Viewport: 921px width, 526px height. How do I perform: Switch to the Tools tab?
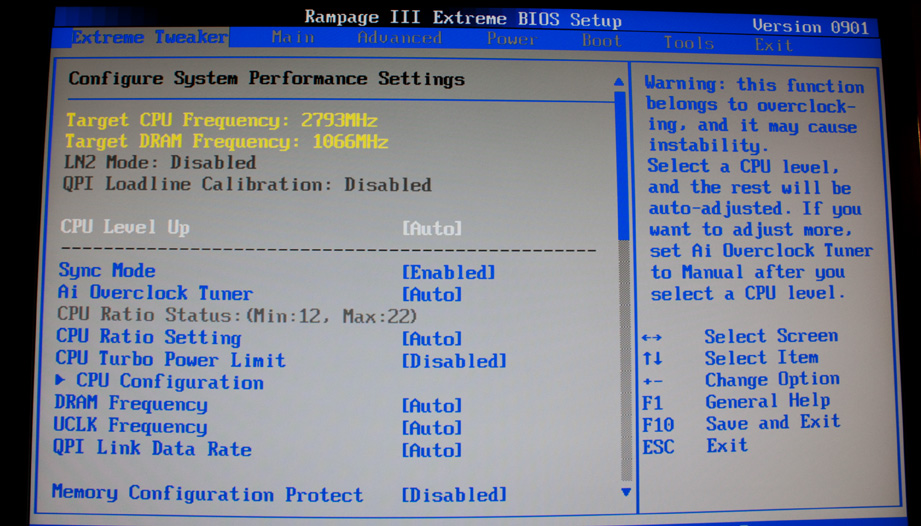coord(688,42)
